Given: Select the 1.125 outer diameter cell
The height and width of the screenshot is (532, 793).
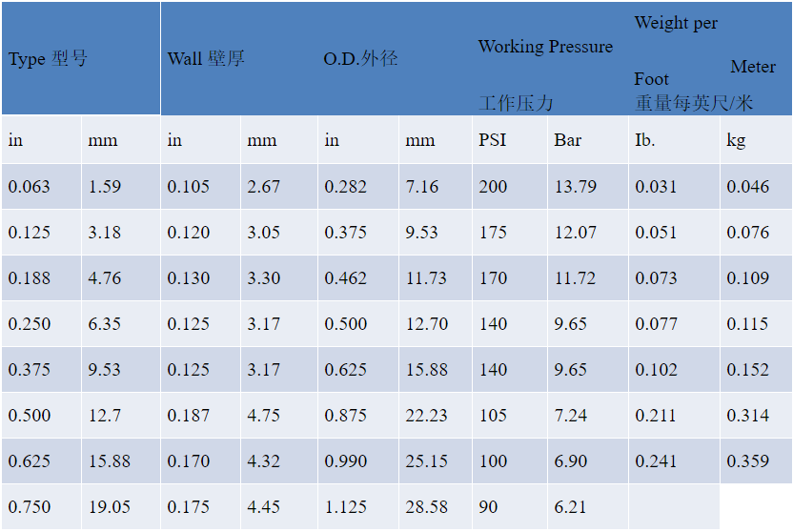Looking at the screenshot, I should pos(345,507).
